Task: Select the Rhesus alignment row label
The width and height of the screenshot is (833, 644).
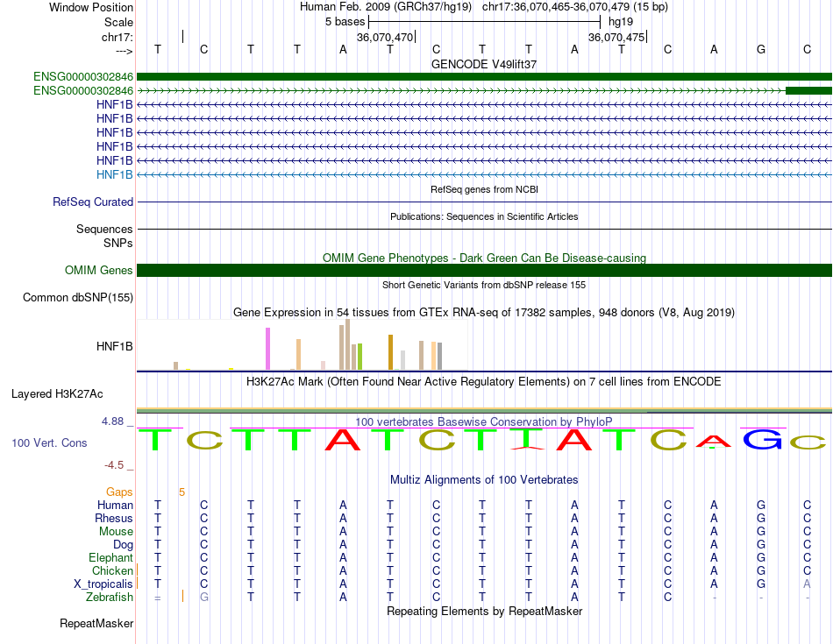Action: pyautogui.click(x=114, y=518)
